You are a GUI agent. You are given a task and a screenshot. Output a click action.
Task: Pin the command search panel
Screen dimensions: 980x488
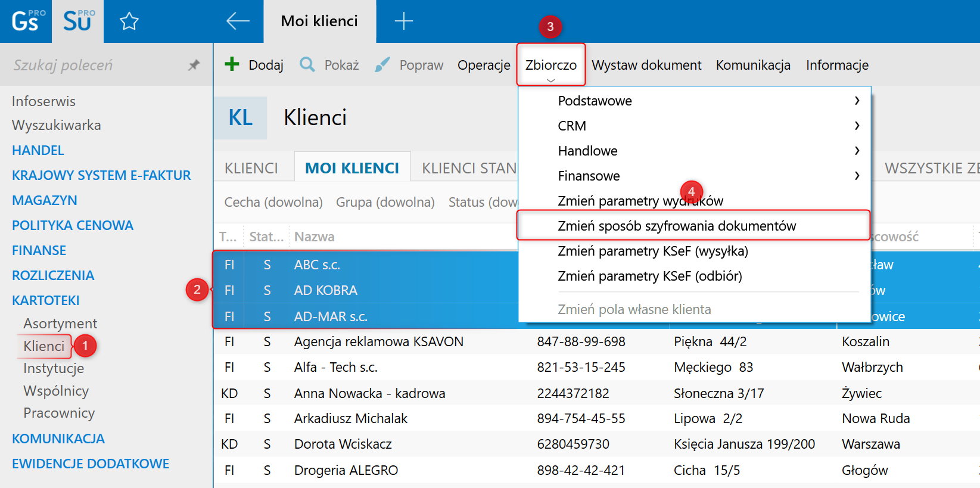[x=194, y=65]
